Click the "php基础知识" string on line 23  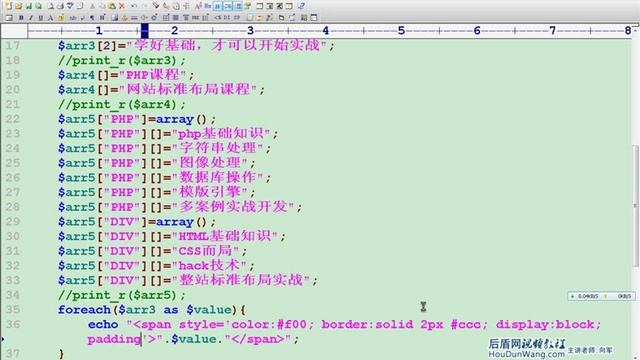coord(220,134)
